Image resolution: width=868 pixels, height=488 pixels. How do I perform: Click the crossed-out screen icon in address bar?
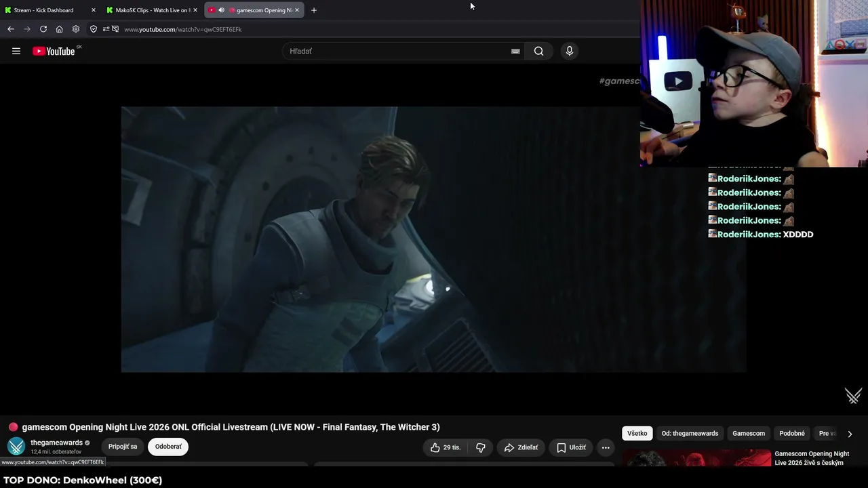click(115, 29)
